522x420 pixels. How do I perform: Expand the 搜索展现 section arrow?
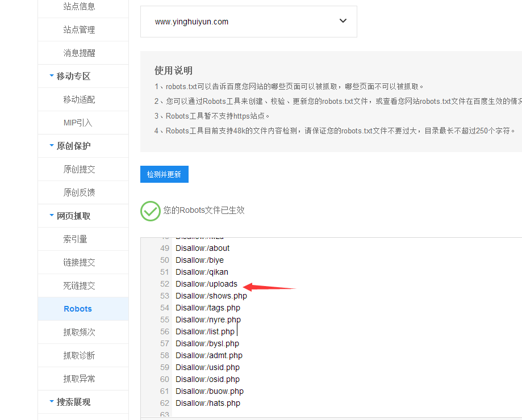point(52,402)
